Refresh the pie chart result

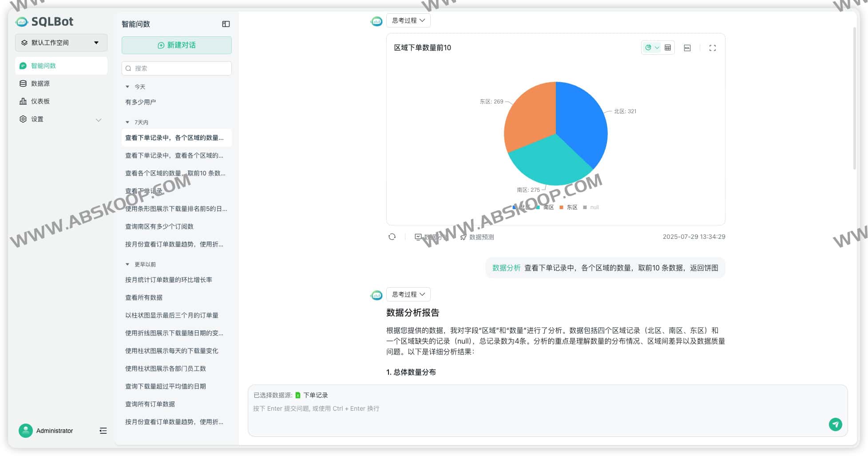(x=392, y=237)
